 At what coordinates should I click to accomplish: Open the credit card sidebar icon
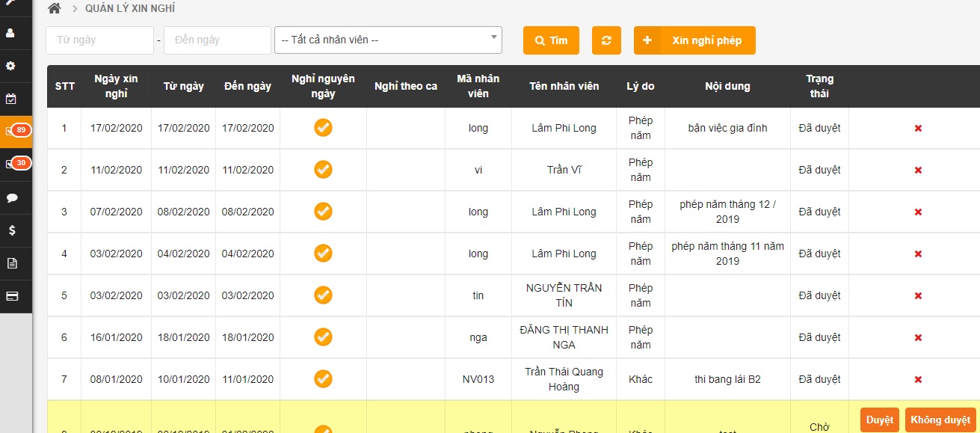11,296
